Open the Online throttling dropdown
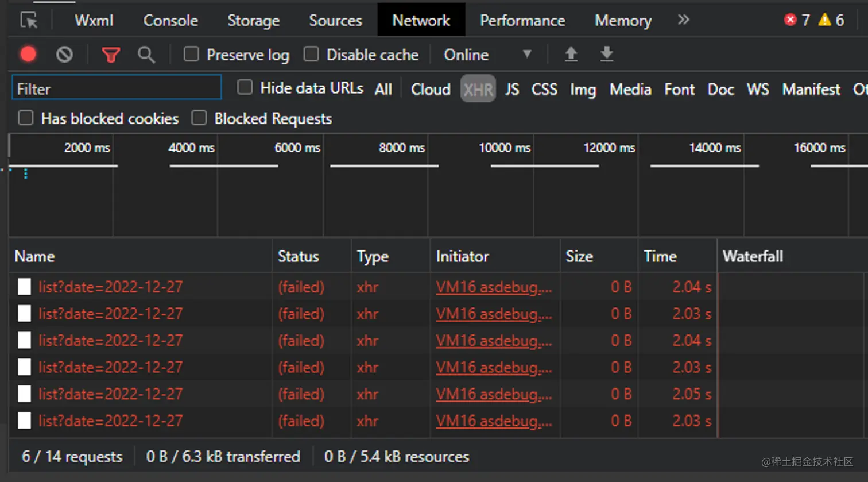 click(x=488, y=55)
